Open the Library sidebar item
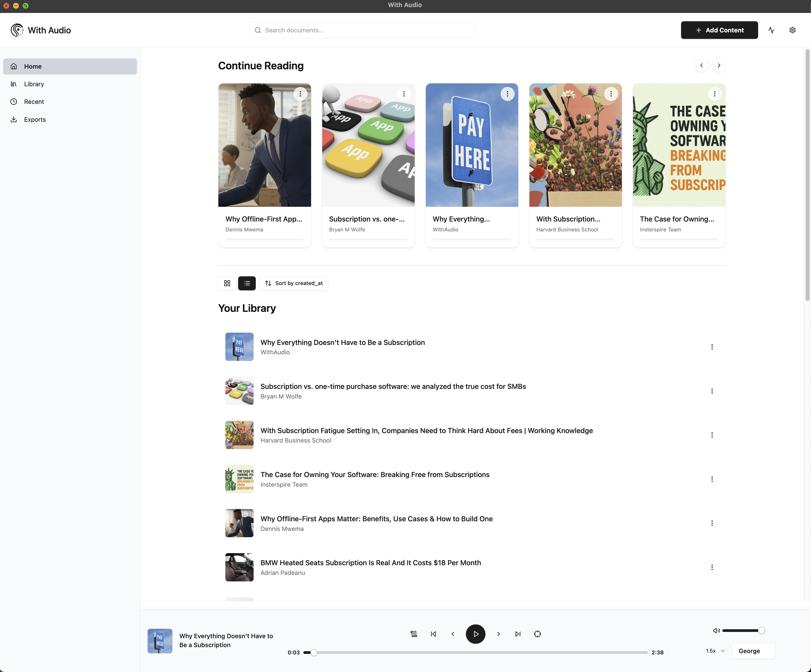 click(34, 84)
